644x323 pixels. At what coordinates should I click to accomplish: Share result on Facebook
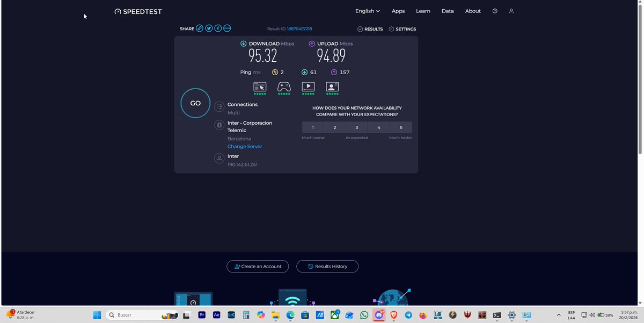[218, 28]
